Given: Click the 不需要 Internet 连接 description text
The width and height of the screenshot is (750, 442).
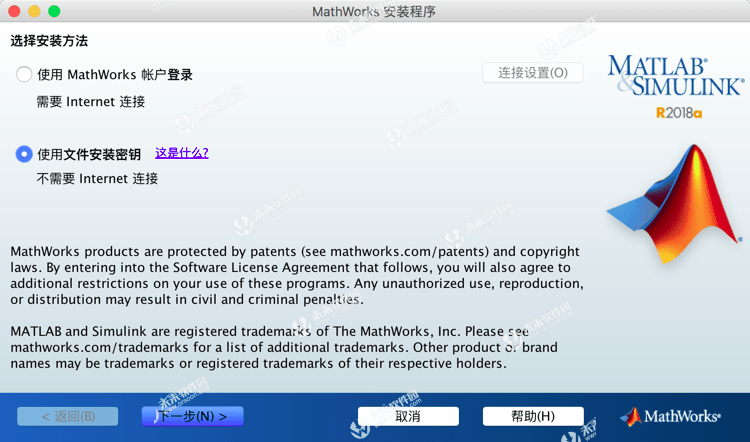Looking at the screenshot, I should (x=97, y=179).
